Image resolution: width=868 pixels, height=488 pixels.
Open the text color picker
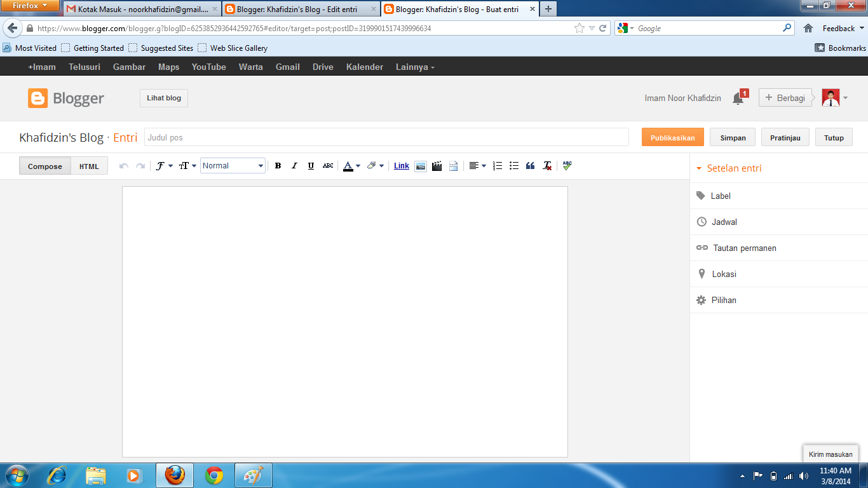pyautogui.click(x=351, y=166)
